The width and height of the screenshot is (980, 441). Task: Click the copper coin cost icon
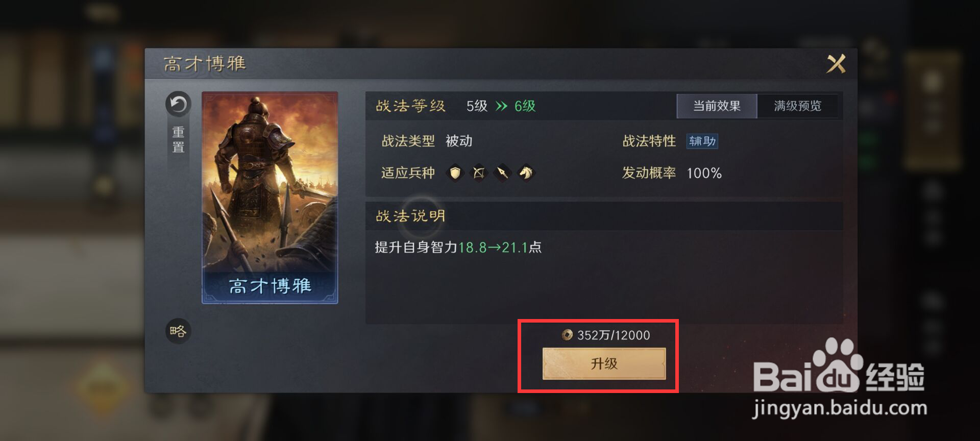click(567, 335)
